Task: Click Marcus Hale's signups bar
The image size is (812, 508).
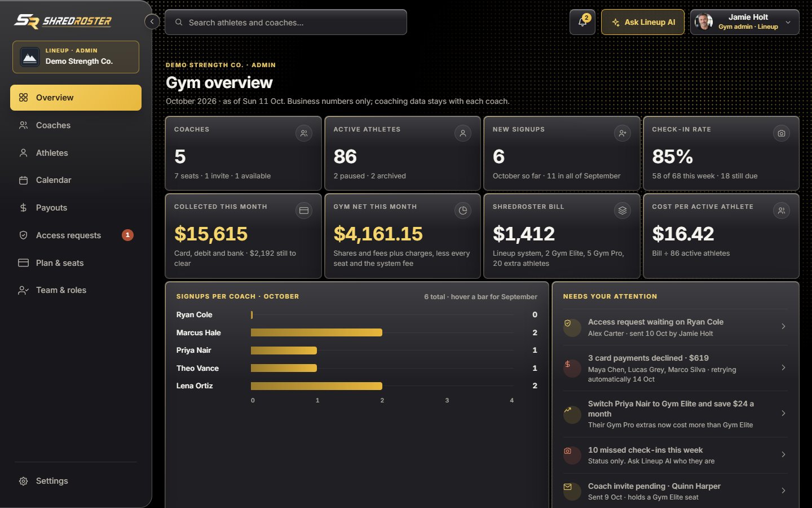Action: pos(316,332)
